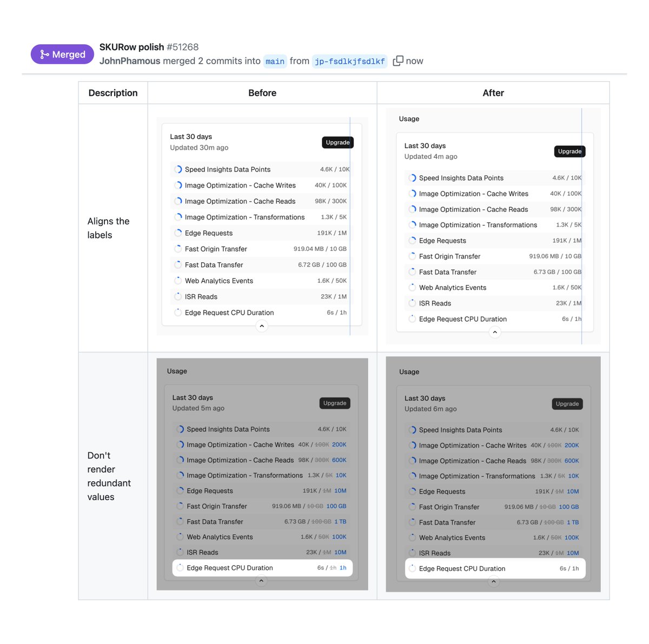Image resolution: width=649 pixels, height=644 pixels.
Task: Click the Updated 6m ago timestamp
Action: click(x=431, y=409)
